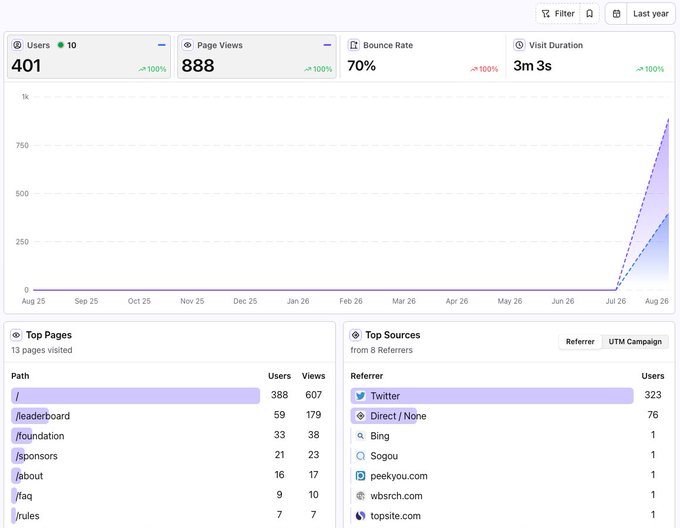Click the blue line marker on Users card
Screen dimensions: 680x528
click(x=162, y=45)
